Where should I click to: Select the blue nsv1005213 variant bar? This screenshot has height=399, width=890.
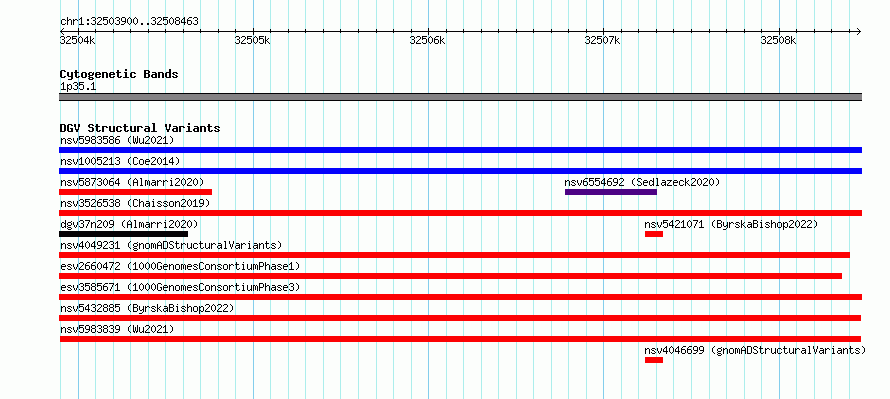(x=460, y=171)
